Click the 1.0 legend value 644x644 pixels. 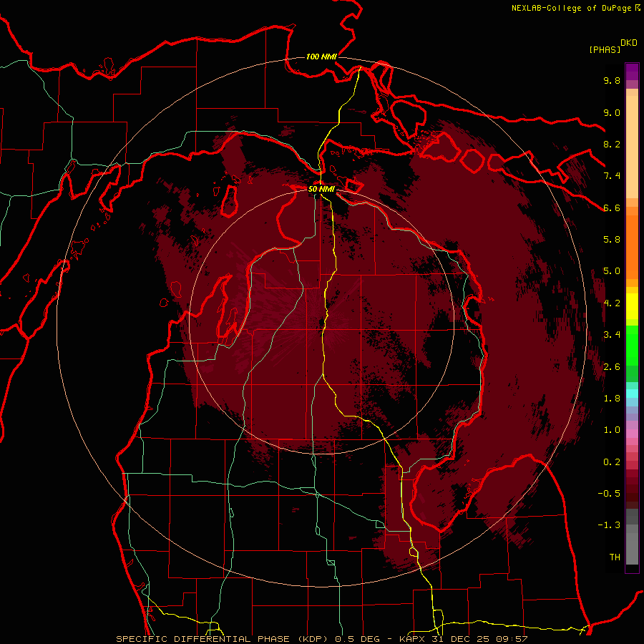(x=612, y=430)
